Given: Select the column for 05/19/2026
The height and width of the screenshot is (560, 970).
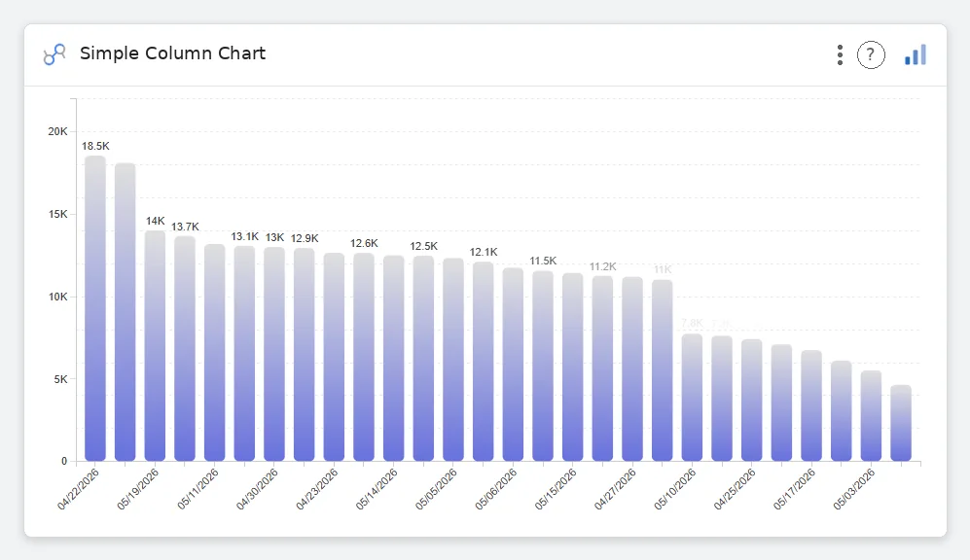Looking at the screenshot, I should click(155, 346).
